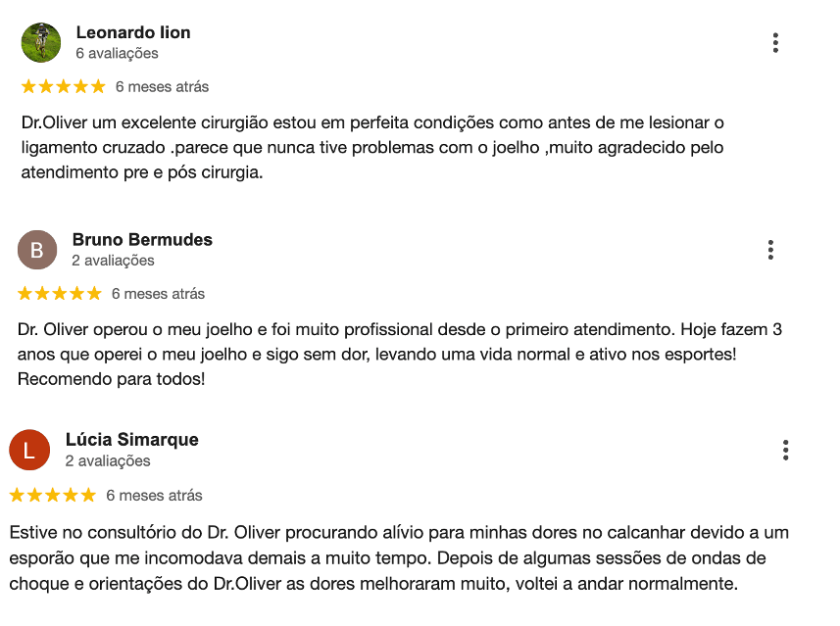View Bruno Bermudes' 2 avaliações count
Viewport: 840px width, 626px height.
click(113, 261)
